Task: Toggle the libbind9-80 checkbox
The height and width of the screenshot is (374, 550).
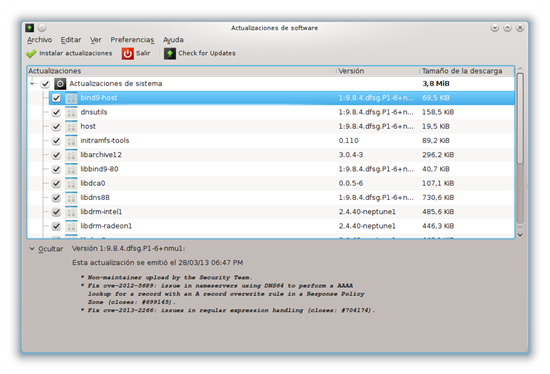Action: 56,169
